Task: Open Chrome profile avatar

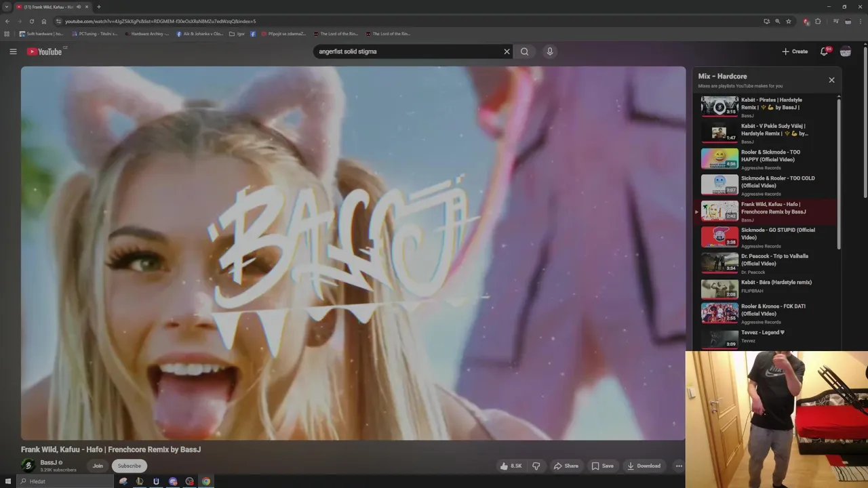Action: pos(848,21)
